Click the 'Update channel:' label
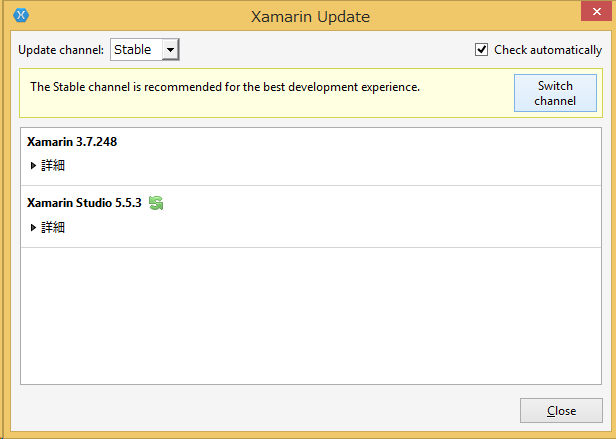 (x=60, y=50)
